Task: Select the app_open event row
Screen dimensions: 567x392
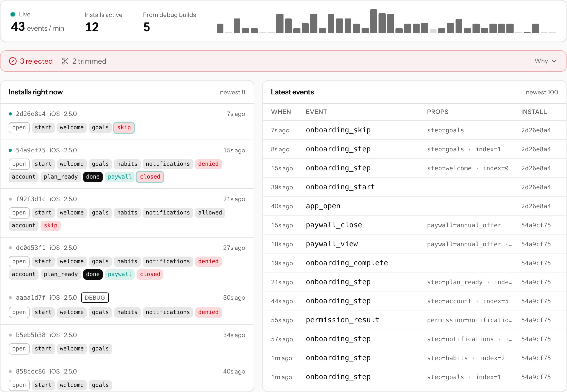Action: 414,206
